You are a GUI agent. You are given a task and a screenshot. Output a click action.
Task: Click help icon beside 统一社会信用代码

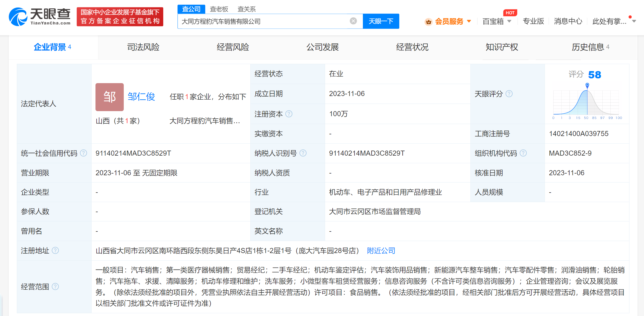point(83,153)
